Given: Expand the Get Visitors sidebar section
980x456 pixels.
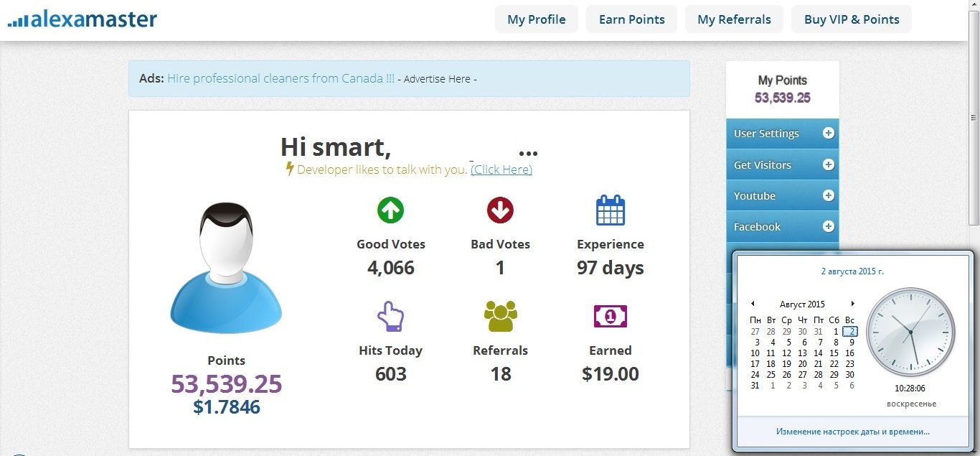Looking at the screenshot, I should tap(828, 164).
